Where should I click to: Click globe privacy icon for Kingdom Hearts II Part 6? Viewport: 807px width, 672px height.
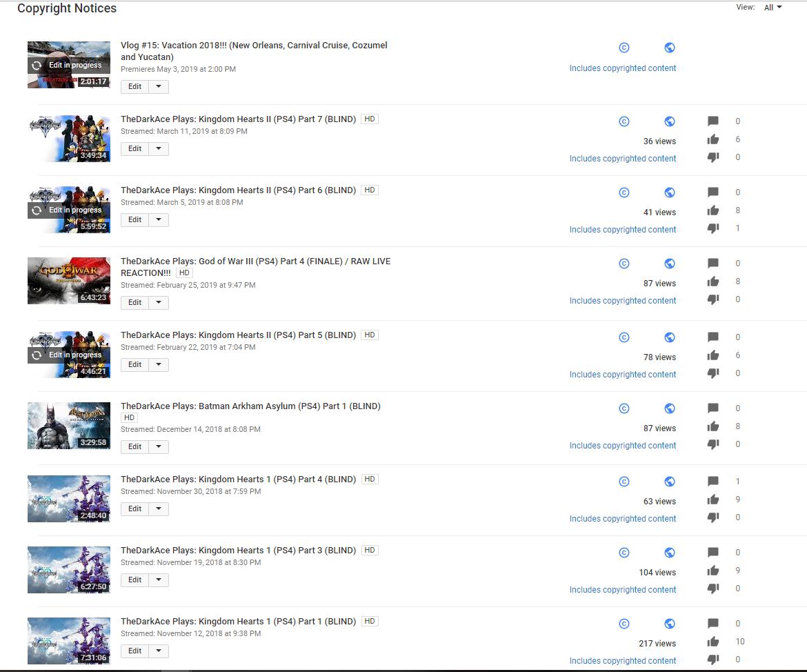coord(670,192)
